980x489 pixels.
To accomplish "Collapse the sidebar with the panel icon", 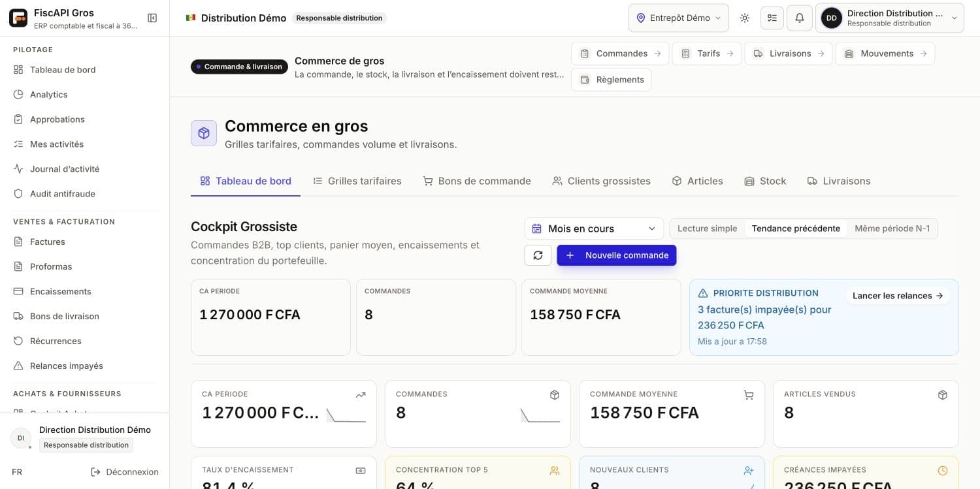I will tap(152, 18).
